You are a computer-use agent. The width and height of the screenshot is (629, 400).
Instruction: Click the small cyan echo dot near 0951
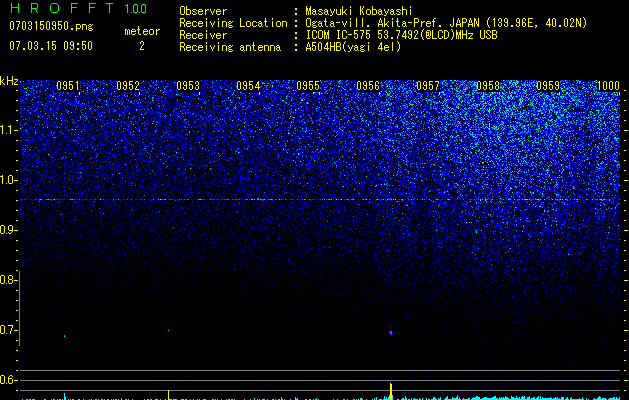click(65, 336)
